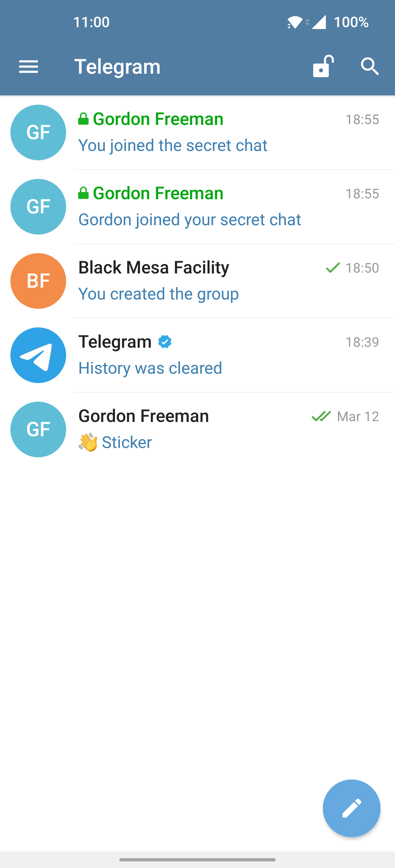This screenshot has width=395, height=868.
Task: Open the waving hand Sticker message
Action: coord(115,442)
